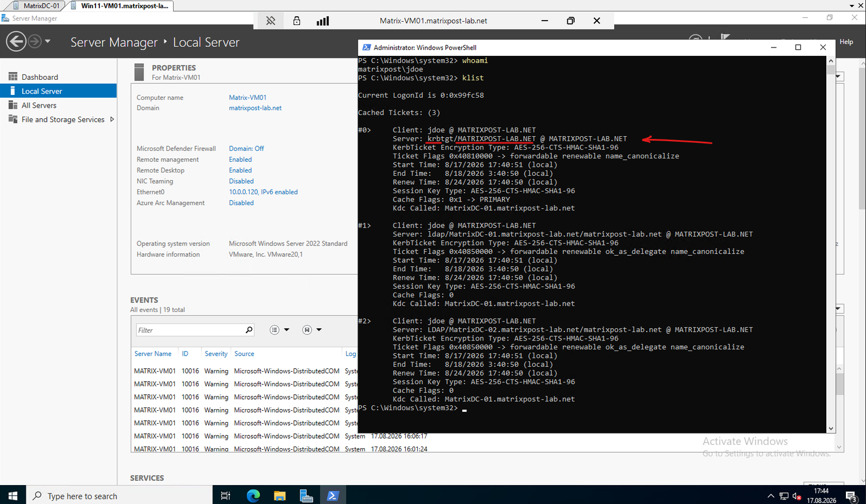Open All Servers in the sidebar
This screenshot has width=866, height=504.
[39, 105]
